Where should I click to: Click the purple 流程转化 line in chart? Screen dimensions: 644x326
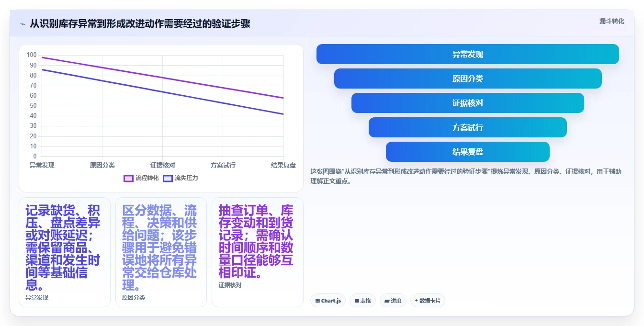[x=163, y=78]
